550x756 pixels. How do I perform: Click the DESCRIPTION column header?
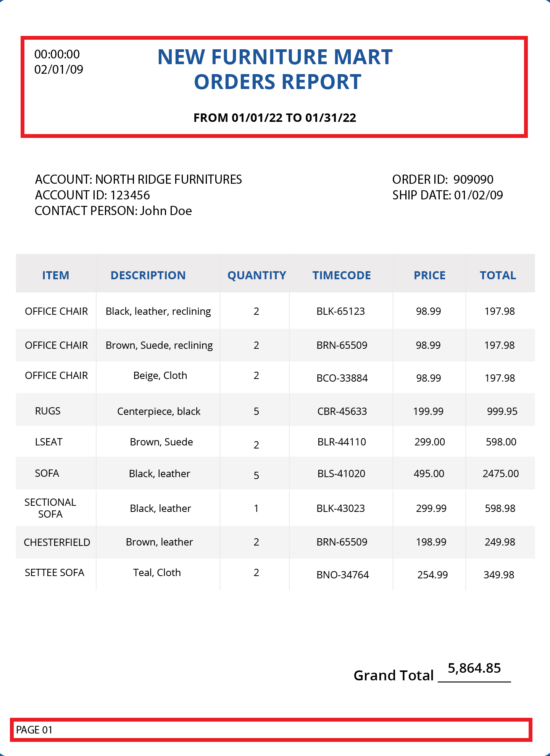[148, 275]
